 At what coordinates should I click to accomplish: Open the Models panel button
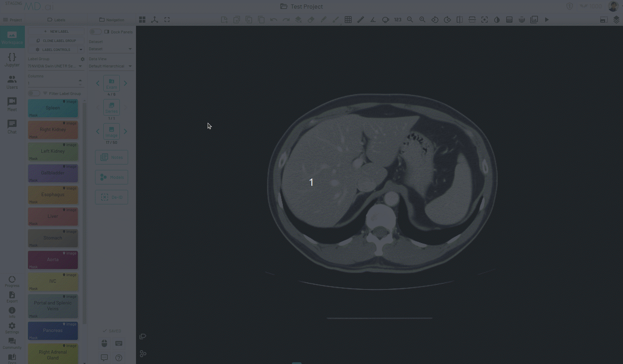pyautogui.click(x=111, y=177)
